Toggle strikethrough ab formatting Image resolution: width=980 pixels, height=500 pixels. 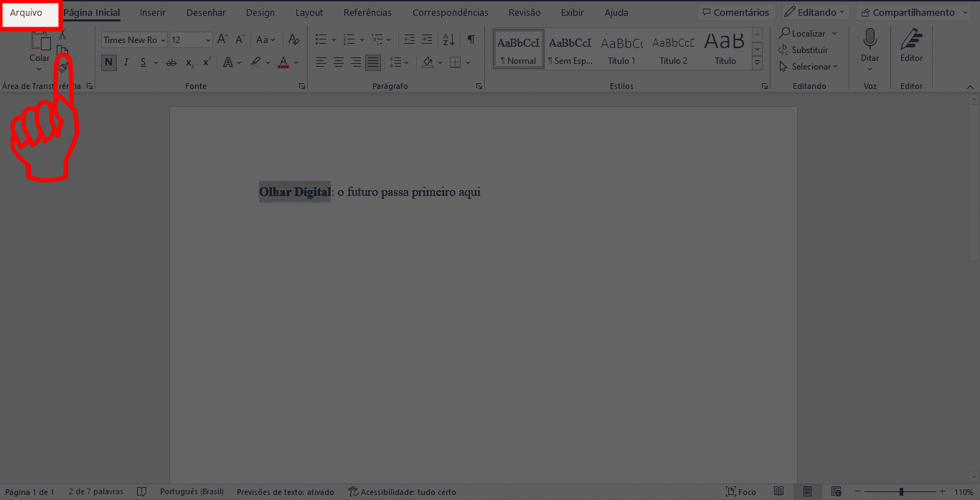click(171, 63)
